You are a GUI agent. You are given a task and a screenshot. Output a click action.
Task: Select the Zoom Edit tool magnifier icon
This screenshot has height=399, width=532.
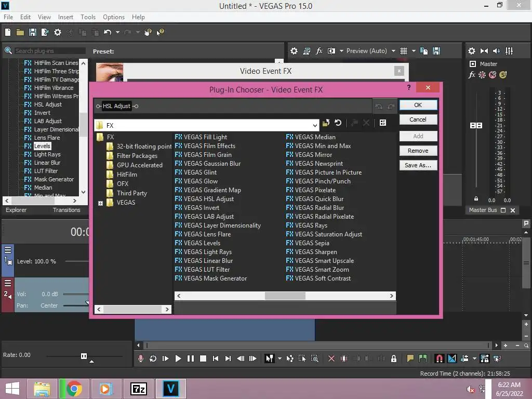314,358
